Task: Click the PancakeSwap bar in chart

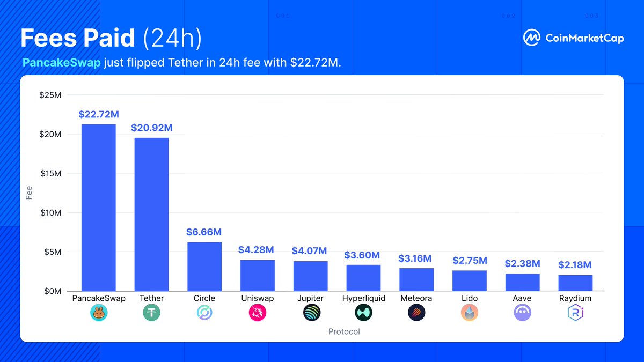Action: tap(99, 208)
